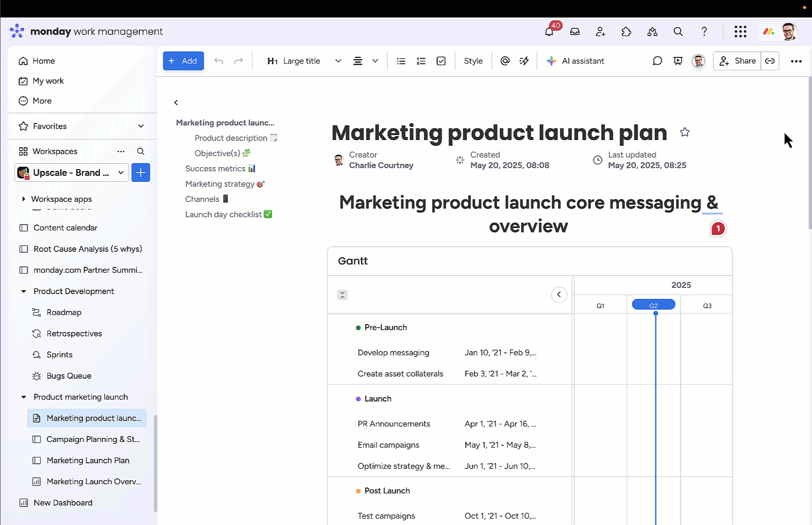Copy the doc link icon
This screenshot has width=812, height=525.
click(770, 61)
